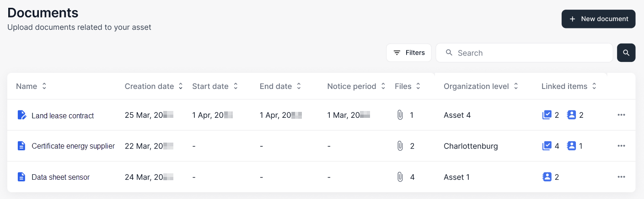
Task: Click linked contacts icon in Data sheet sensor row
Action: 547,177
